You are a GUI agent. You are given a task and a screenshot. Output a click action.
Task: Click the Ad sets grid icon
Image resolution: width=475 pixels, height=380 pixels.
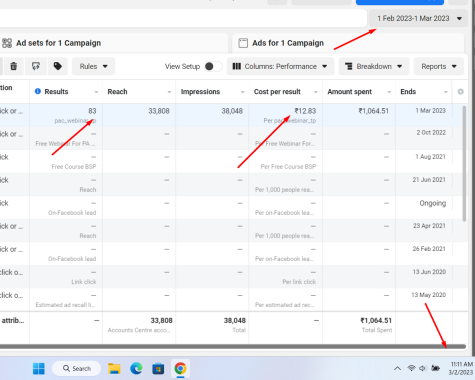point(7,43)
